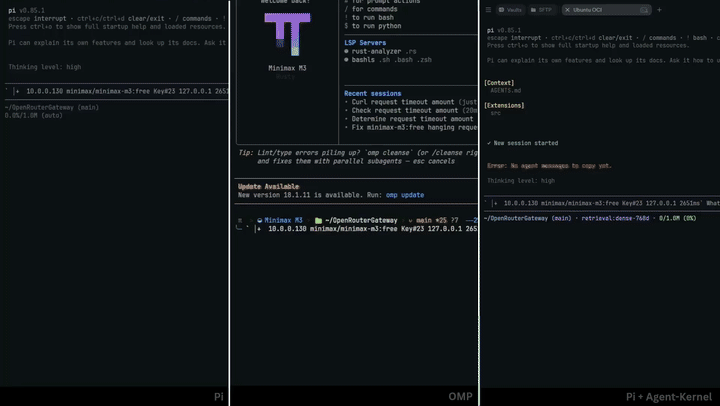Screen dimensions: 720x406
Task: Open the Vaults tab
Action: click(x=511, y=10)
